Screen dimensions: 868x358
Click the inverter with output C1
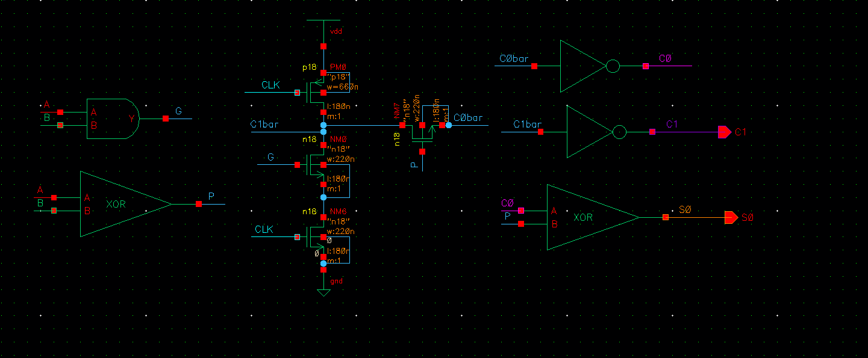[589, 132]
